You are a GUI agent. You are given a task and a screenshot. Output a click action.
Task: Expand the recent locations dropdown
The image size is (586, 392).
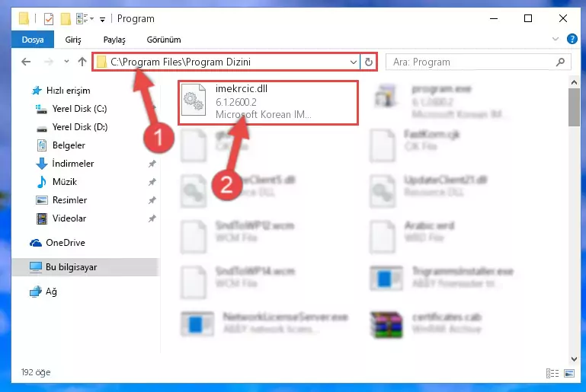(x=66, y=62)
